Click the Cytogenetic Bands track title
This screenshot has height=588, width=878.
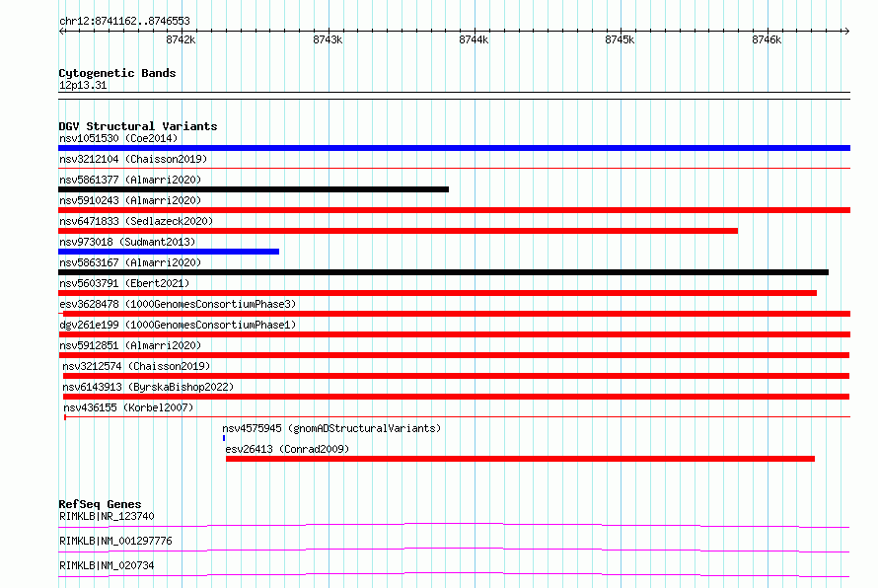(117, 73)
